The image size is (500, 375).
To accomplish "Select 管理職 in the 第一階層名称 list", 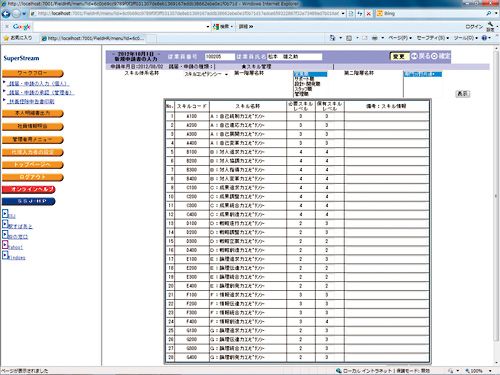I will (301, 94).
